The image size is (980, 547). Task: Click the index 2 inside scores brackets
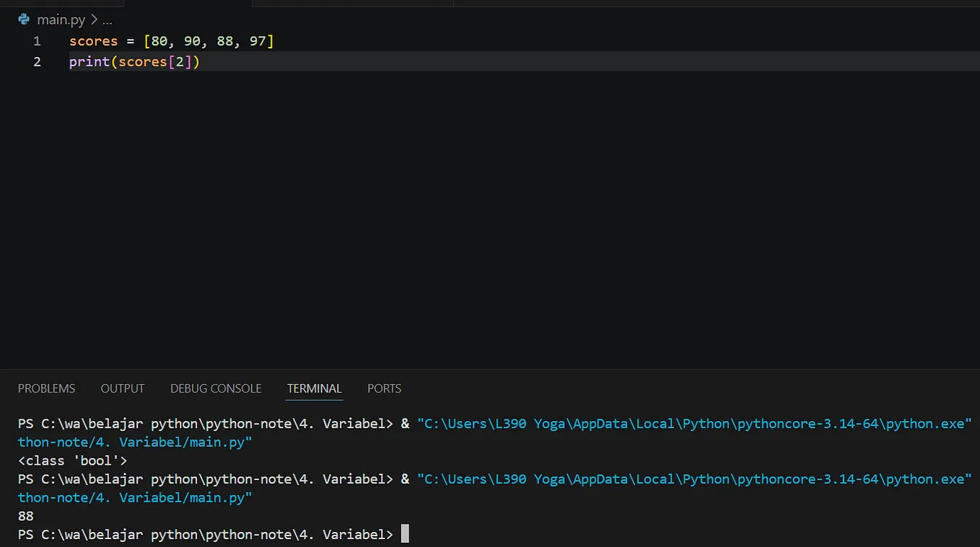tap(180, 62)
